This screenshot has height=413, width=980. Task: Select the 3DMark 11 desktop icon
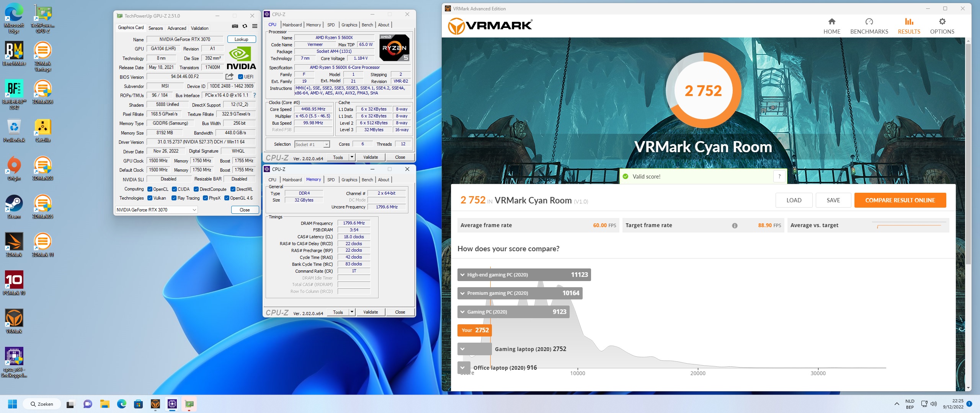[x=43, y=245]
